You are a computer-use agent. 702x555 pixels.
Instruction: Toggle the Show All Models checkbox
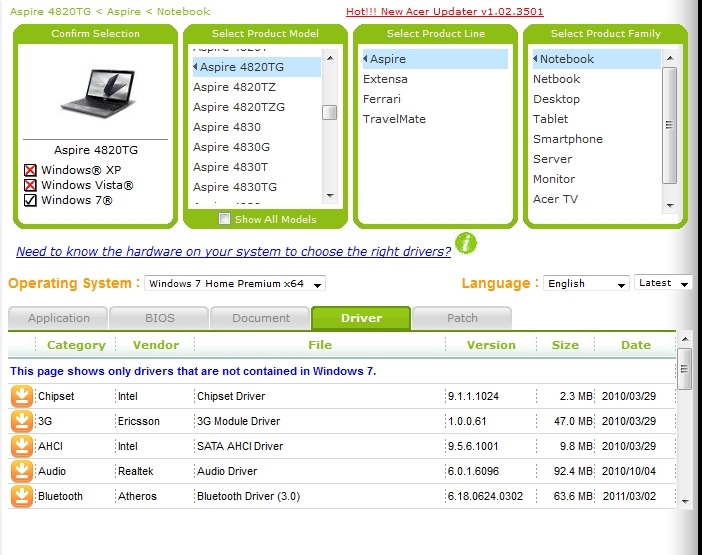pyautogui.click(x=224, y=219)
